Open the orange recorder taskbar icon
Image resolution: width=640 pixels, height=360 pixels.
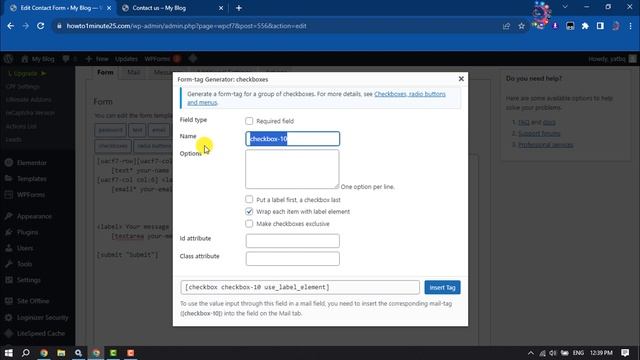coord(131,353)
